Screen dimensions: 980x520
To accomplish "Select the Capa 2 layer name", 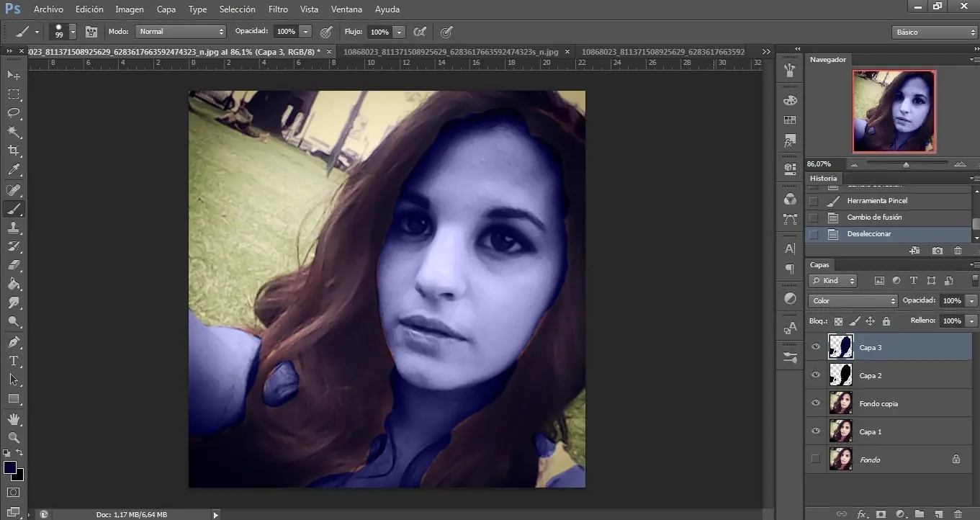I will (870, 376).
